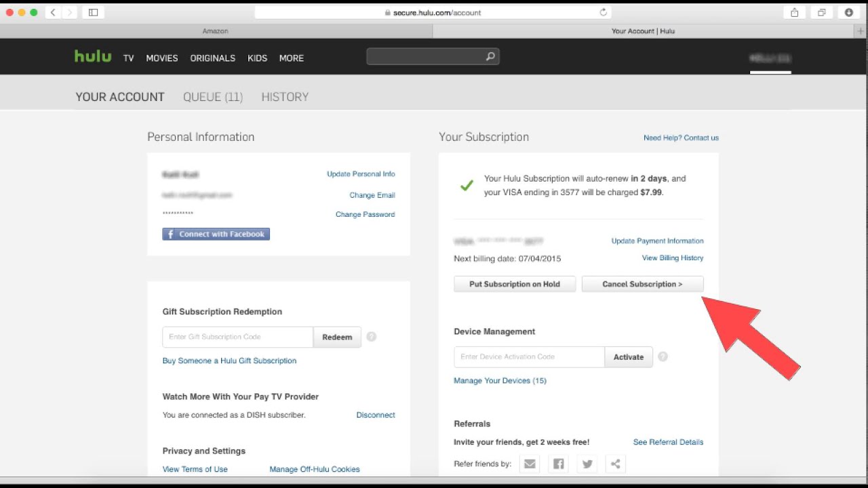Click Change Password link
This screenshot has height=488, width=868.
click(x=365, y=214)
